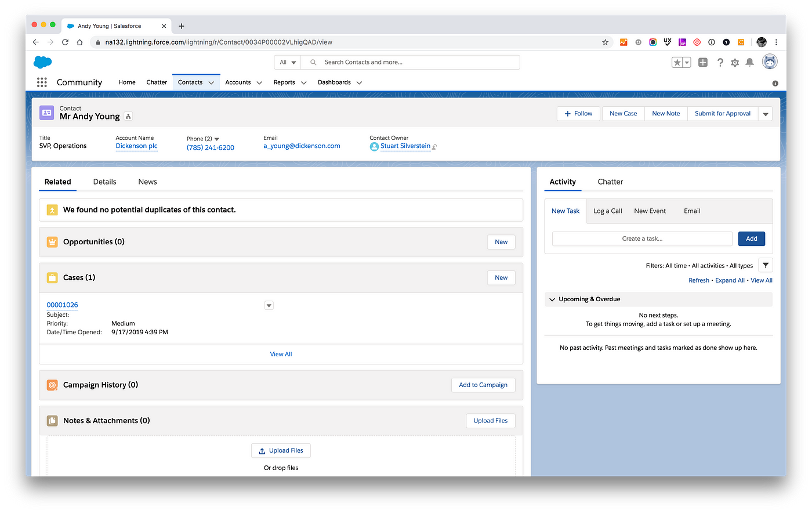
Task: Click the Refresh activity link
Action: [699, 280]
